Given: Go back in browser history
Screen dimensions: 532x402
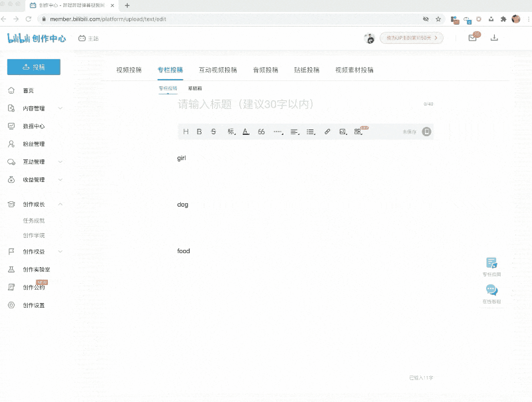Looking at the screenshot, I should click(4, 19).
